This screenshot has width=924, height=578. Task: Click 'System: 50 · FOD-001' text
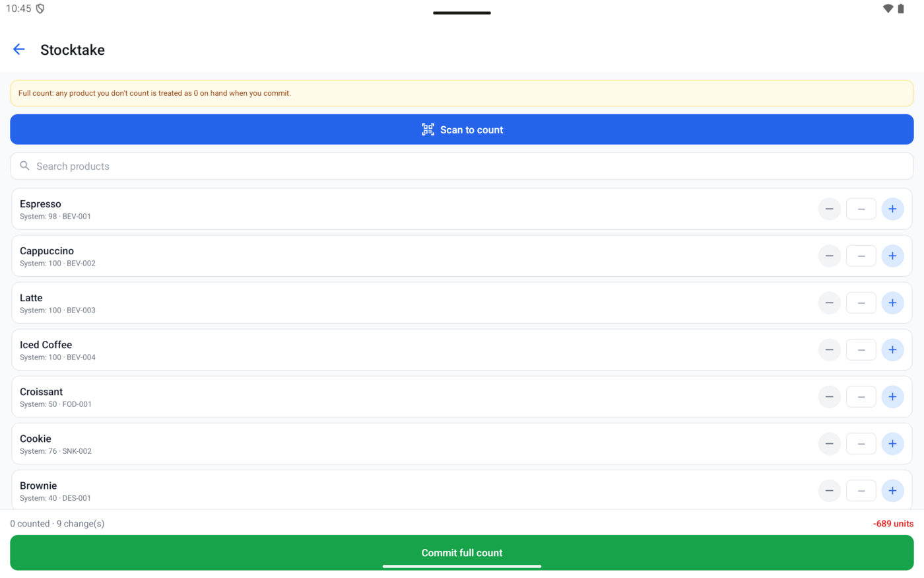click(55, 404)
